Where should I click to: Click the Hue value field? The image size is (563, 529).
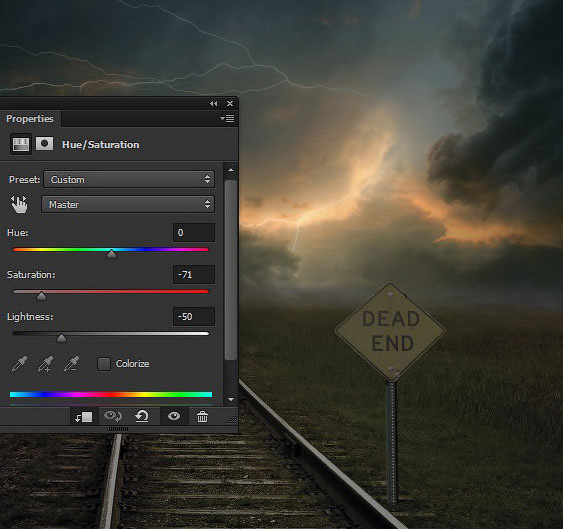pos(194,233)
